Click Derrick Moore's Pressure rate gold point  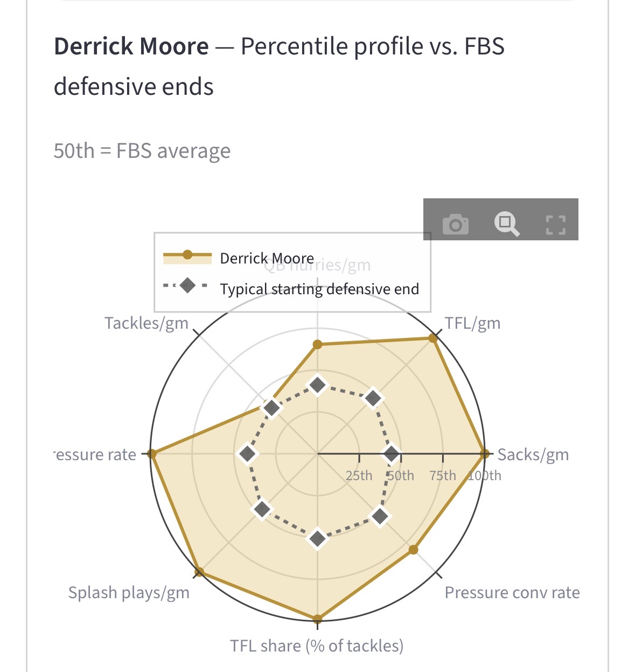click(152, 454)
